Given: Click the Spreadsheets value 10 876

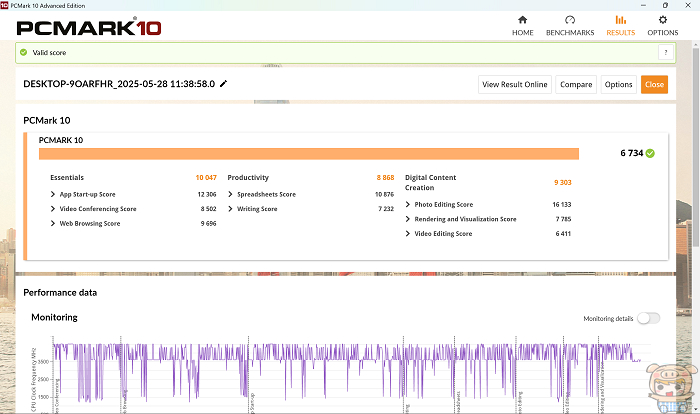Looking at the screenshot, I should click(384, 194).
